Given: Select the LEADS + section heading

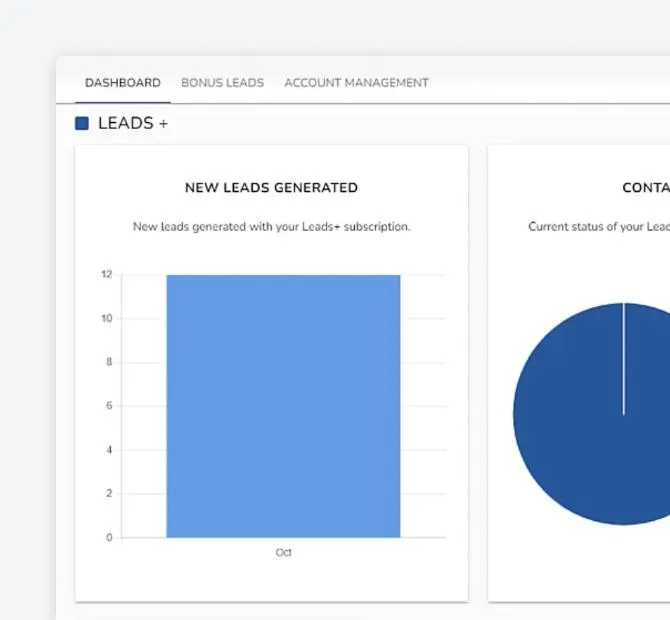Looking at the screenshot, I should click(x=133, y=123).
